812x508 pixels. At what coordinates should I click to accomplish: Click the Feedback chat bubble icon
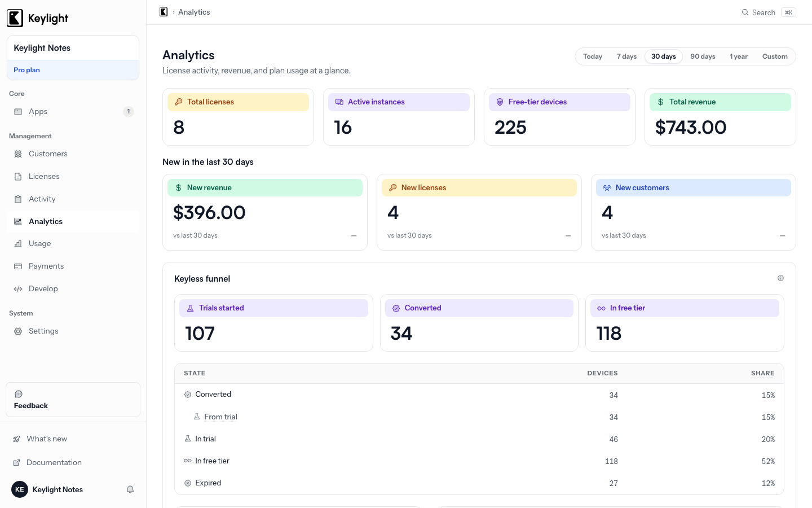tap(19, 394)
